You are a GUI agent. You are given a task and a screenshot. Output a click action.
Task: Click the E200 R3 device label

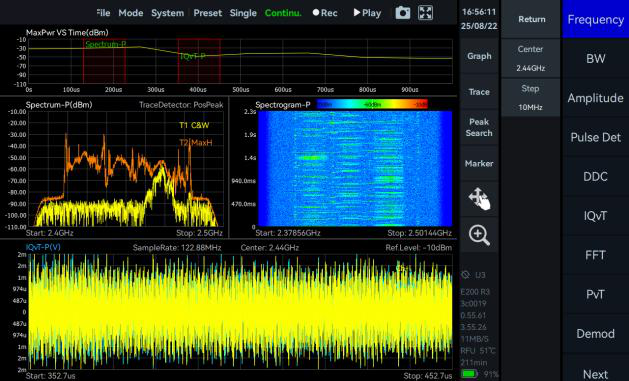coord(475,292)
